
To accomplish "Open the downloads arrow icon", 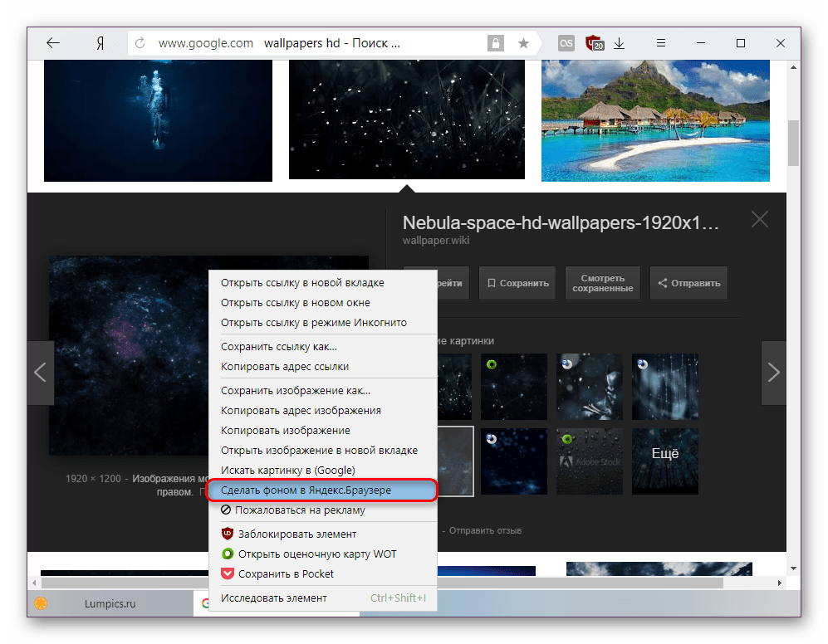I will (620, 44).
